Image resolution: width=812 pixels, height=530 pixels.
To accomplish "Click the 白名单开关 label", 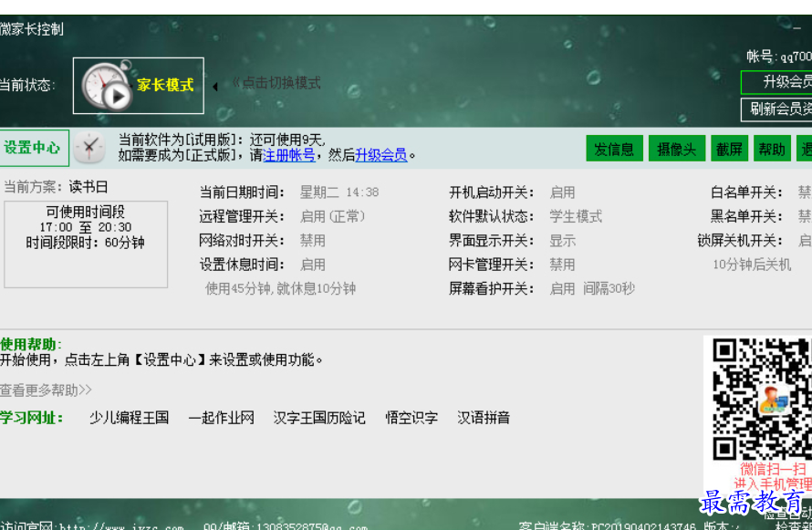I will [x=746, y=192].
